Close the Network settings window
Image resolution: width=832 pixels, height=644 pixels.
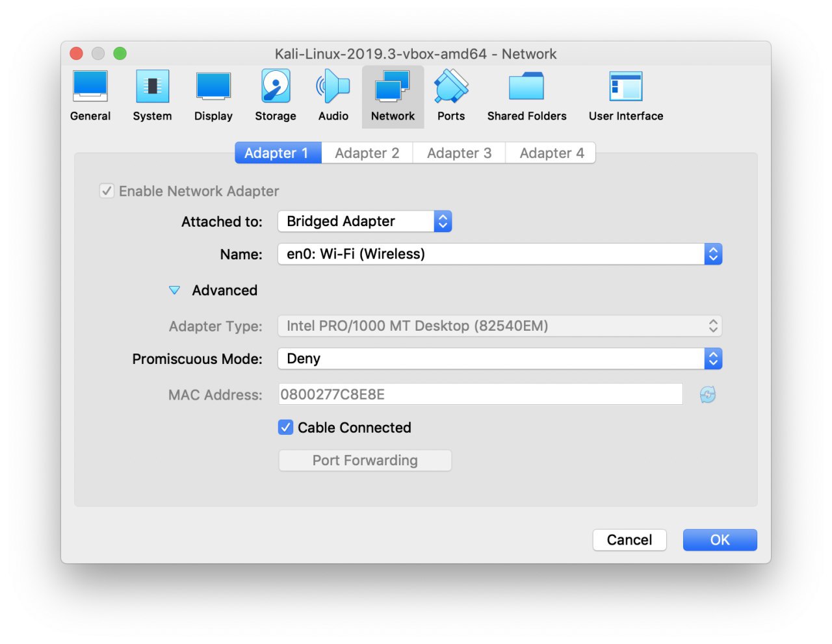click(x=77, y=53)
